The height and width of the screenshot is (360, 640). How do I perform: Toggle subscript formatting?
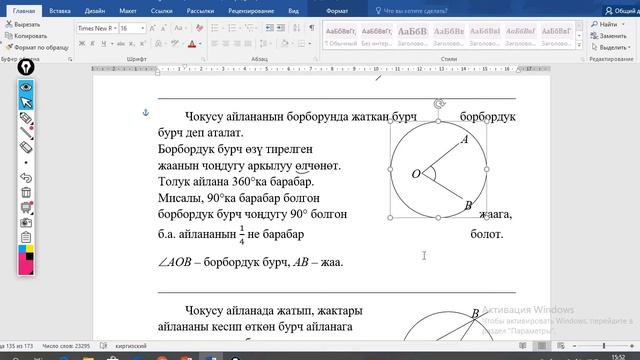tap(131, 43)
